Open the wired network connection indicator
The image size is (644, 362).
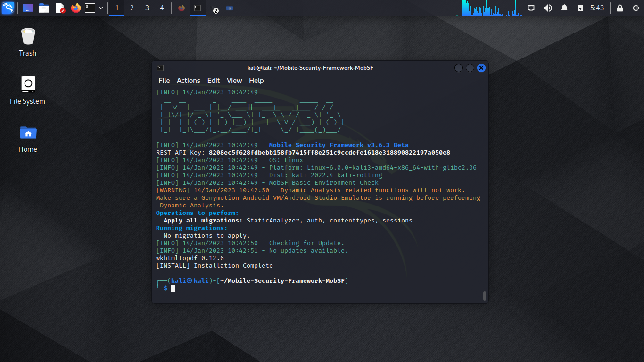pos(531,8)
